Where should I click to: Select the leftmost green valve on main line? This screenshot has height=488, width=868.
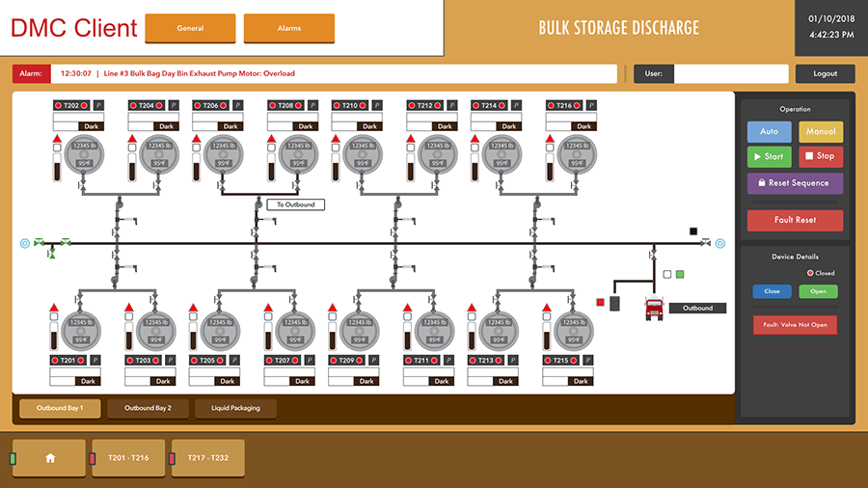coord(39,242)
